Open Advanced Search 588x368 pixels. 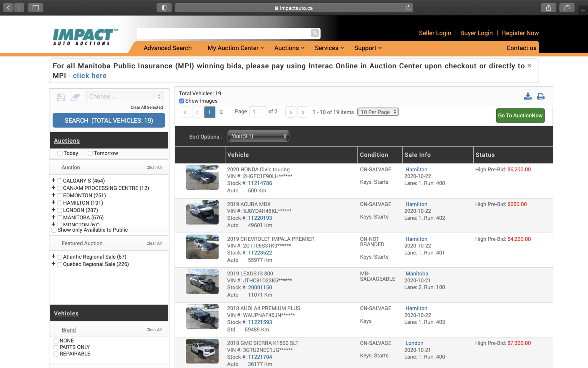coord(168,48)
